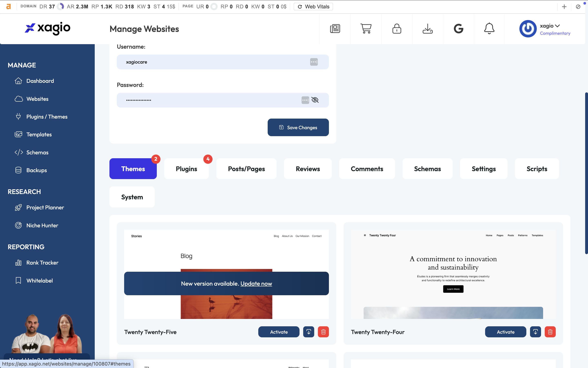
Task: Switch to the Plugins tab
Action: coord(186,169)
